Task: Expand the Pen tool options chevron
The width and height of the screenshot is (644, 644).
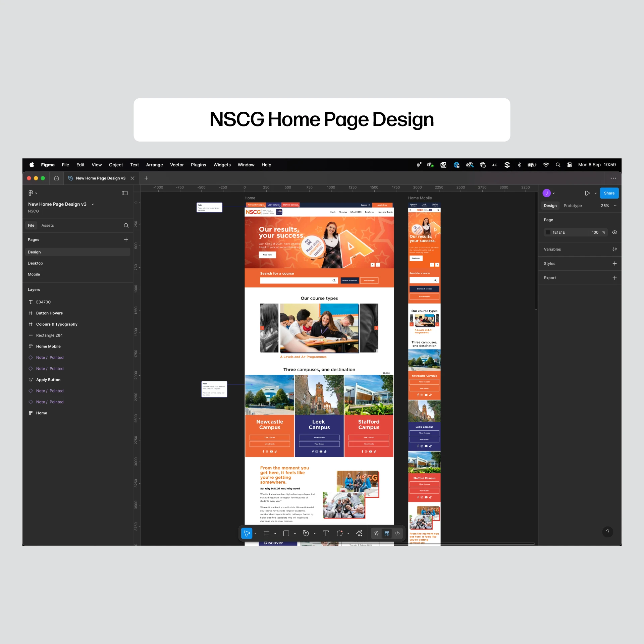Action: point(315,534)
